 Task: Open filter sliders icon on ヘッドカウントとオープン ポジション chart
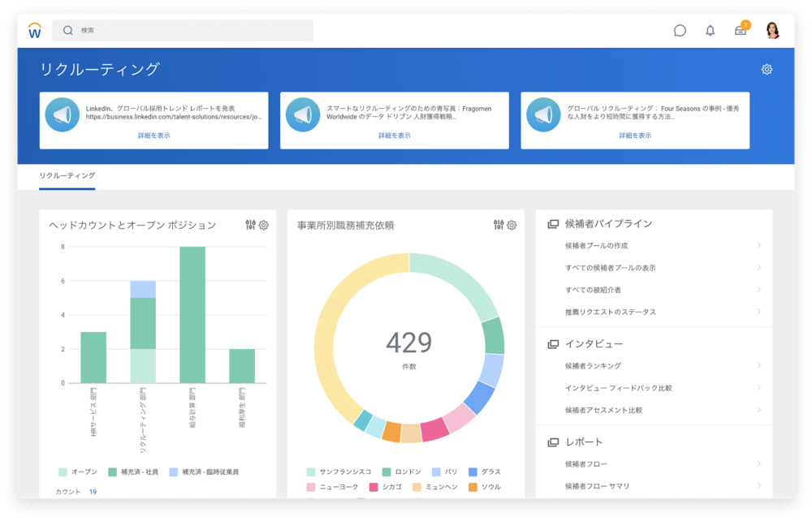(250, 225)
